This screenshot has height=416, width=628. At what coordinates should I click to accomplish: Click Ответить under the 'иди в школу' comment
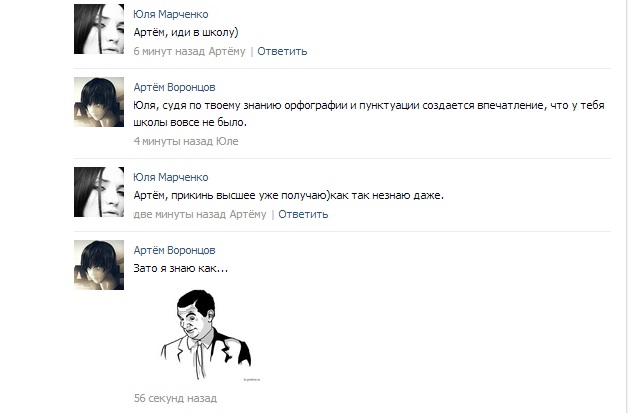(282, 51)
